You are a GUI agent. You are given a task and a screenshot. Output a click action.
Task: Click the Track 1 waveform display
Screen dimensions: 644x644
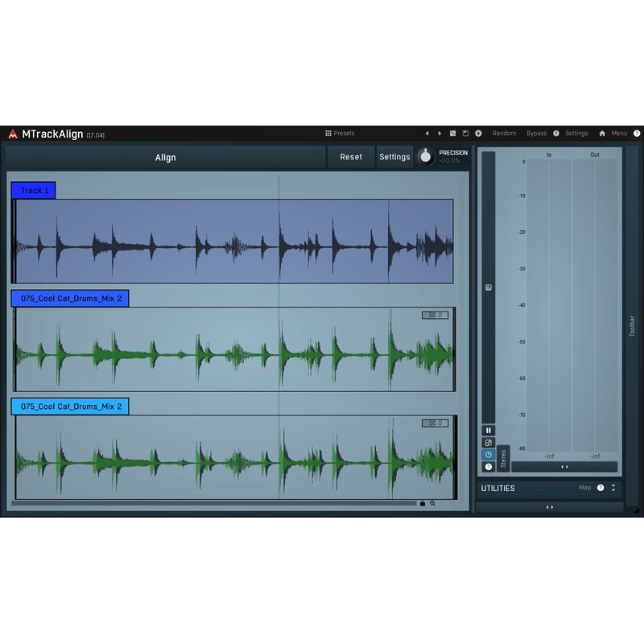click(233, 242)
